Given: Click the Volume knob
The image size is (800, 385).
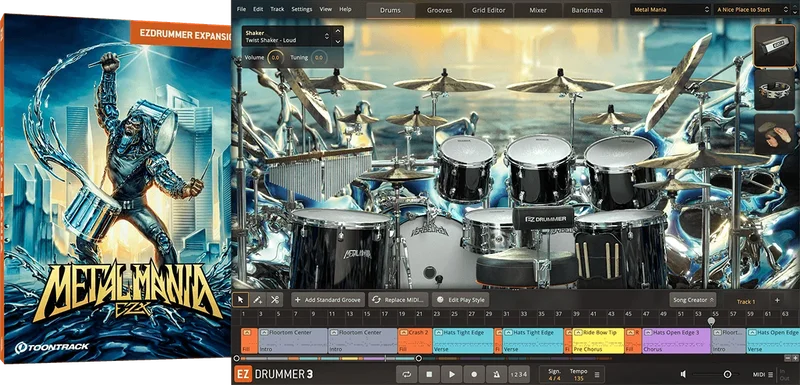Looking at the screenshot, I should click(275, 58).
